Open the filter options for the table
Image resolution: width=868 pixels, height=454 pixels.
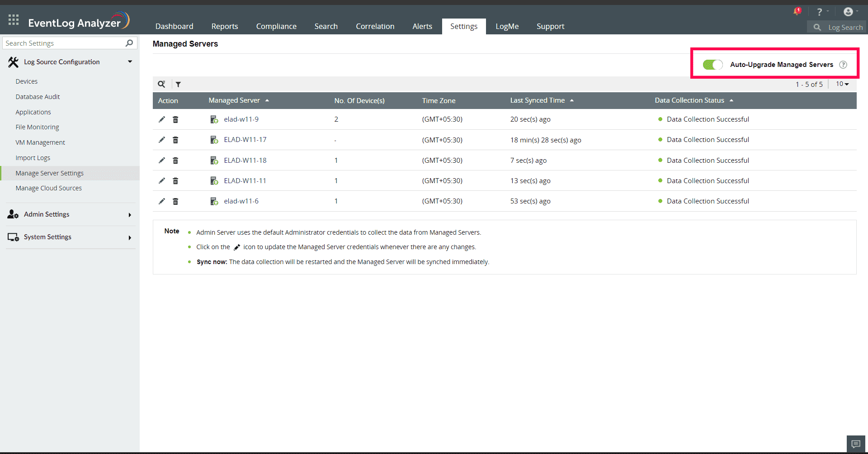(x=178, y=84)
